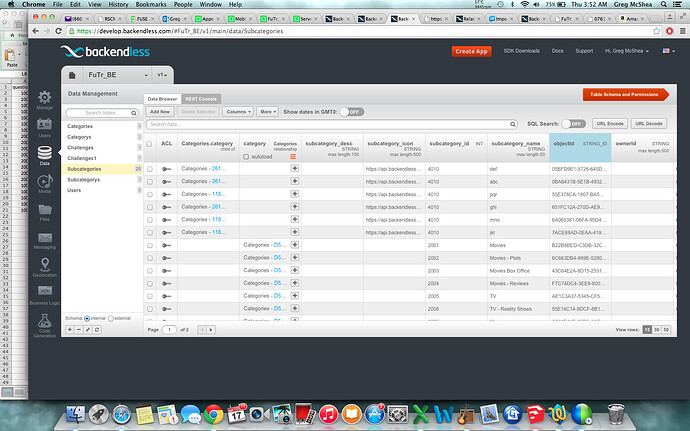Click the remove table minus icon
This screenshot has height=431, width=690.
[x=79, y=329]
